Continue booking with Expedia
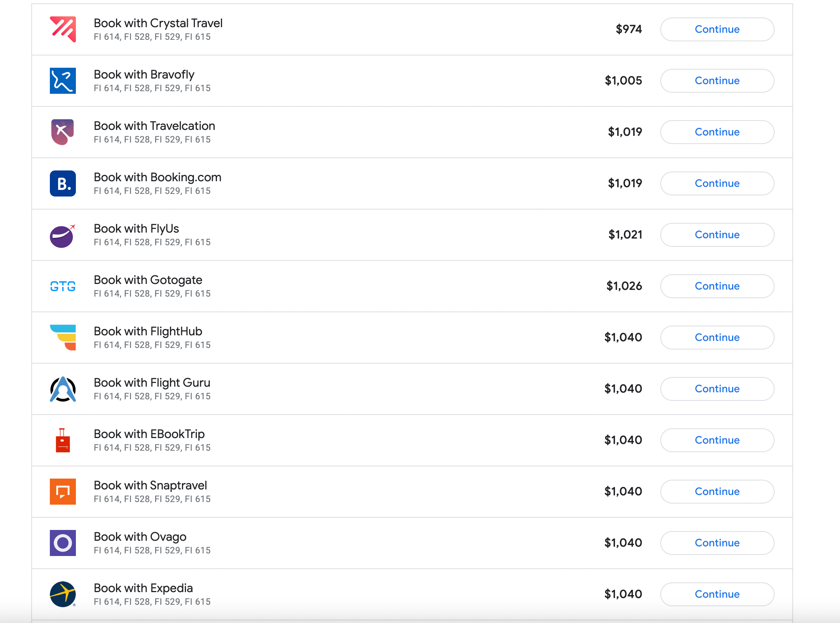The image size is (840, 623). pyautogui.click(x=717, y=594)
